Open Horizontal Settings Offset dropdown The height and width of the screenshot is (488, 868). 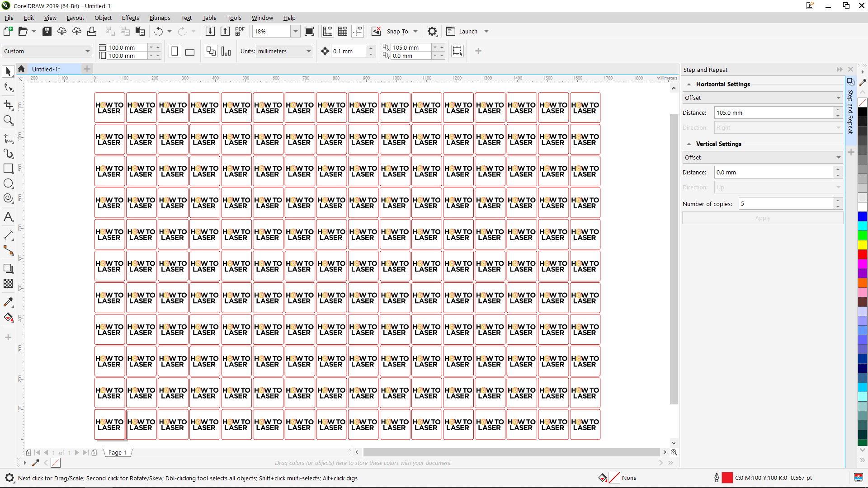(x=762, y=98)
